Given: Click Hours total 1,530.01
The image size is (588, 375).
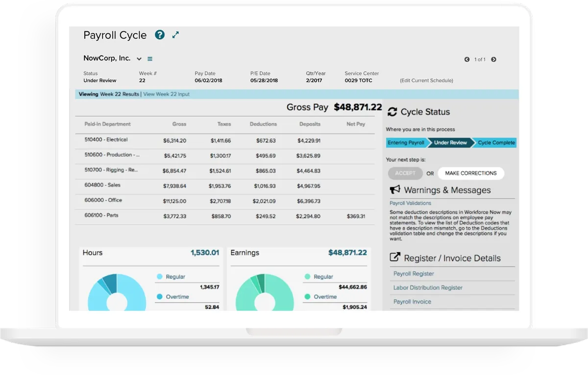Looking at the screenshot, I should click(x=205, y=253).
